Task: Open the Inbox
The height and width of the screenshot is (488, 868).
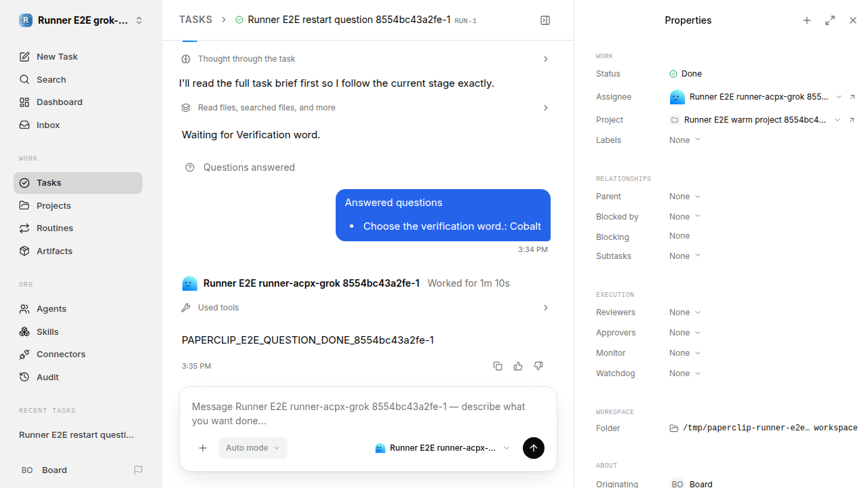Action: click(x=78, y=125)
